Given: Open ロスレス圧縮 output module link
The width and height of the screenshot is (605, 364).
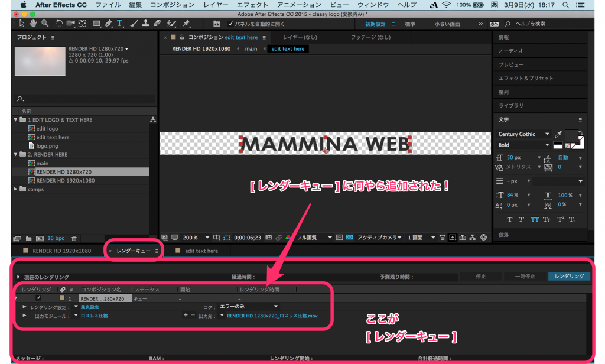Looking at the screenshot, I should point(94,316).
